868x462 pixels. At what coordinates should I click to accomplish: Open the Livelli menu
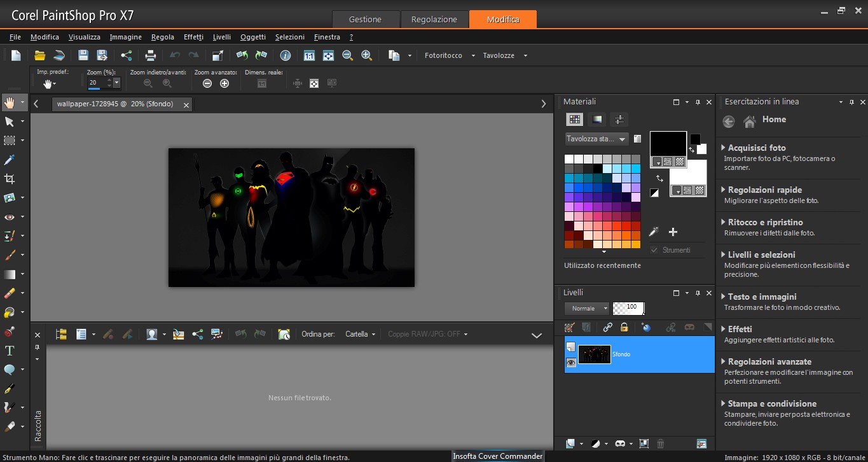point(222,37)
